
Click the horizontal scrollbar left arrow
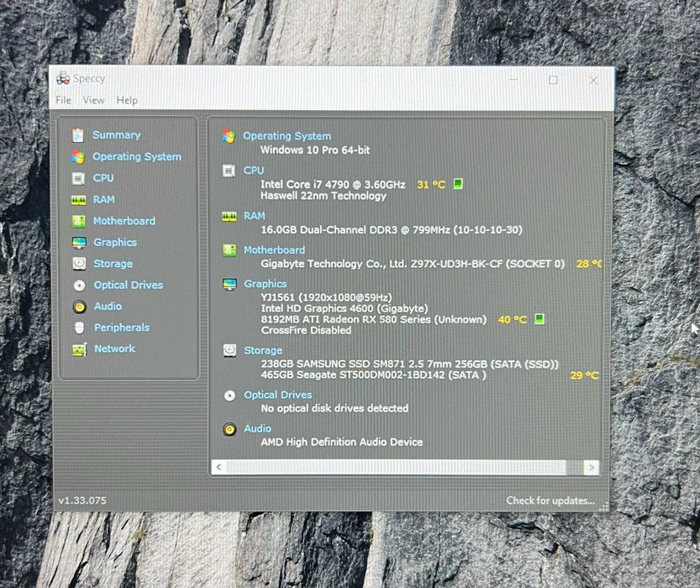click(x=218, y=467)
